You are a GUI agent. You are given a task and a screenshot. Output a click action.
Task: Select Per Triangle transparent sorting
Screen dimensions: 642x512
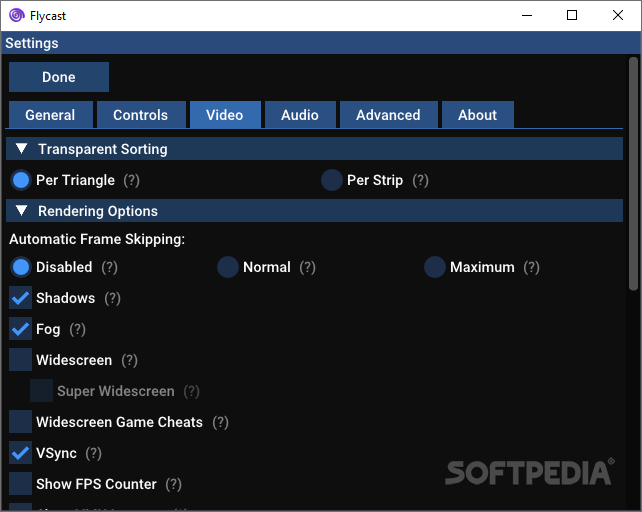point(21,180)
